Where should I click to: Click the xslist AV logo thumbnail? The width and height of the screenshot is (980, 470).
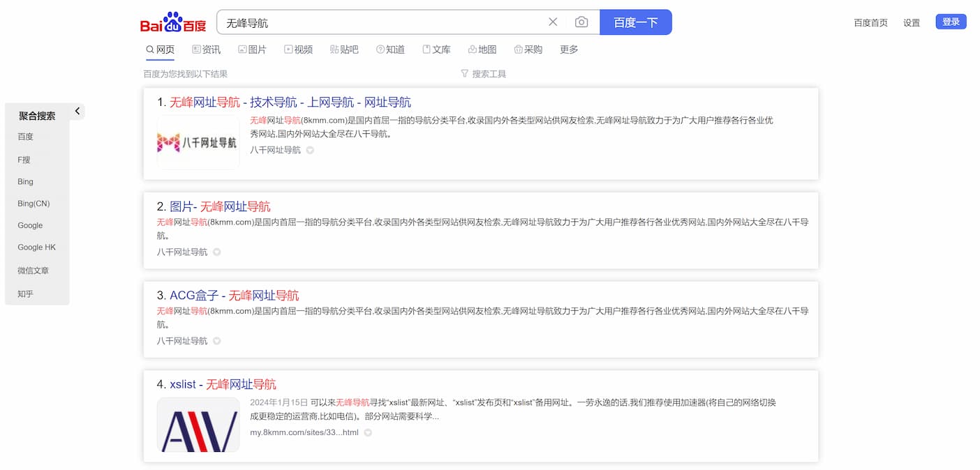tap(198, 425)
